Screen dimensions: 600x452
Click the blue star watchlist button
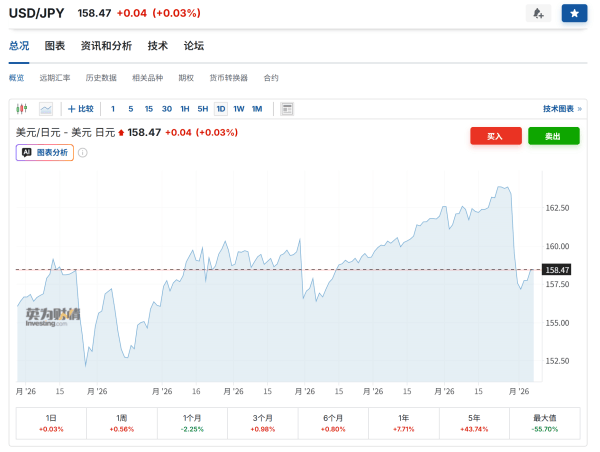tap(574, 13)
